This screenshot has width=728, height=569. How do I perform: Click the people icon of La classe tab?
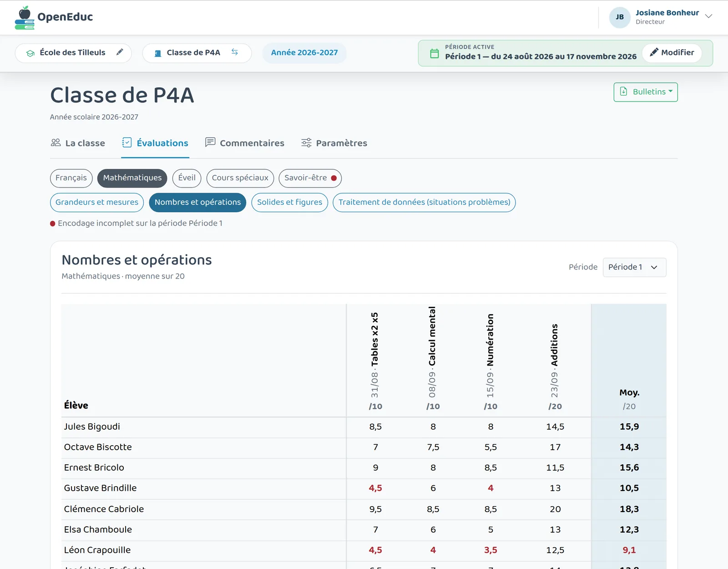tap(56, 143)
